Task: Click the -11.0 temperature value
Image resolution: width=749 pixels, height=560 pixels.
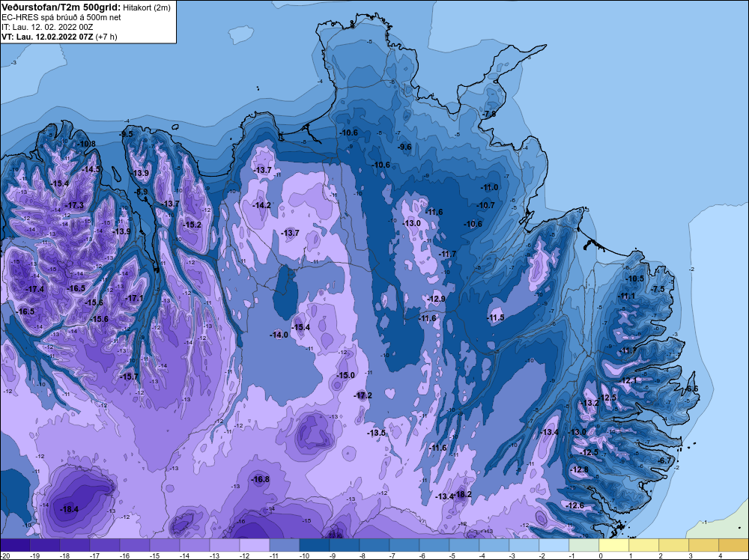Action: click(x=489, y=188)
